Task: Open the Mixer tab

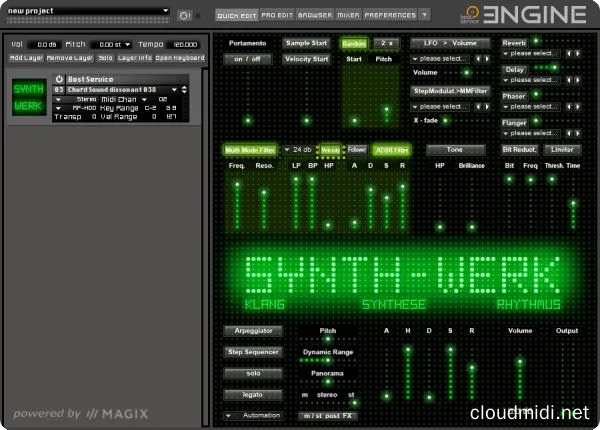Action: pyautogui.click(x=348, y=16)
